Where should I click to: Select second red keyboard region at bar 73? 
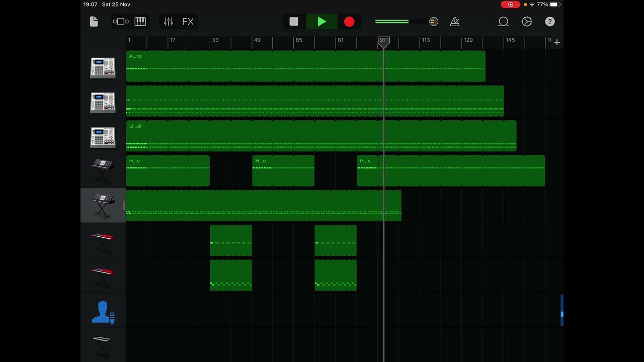(336, 275)
